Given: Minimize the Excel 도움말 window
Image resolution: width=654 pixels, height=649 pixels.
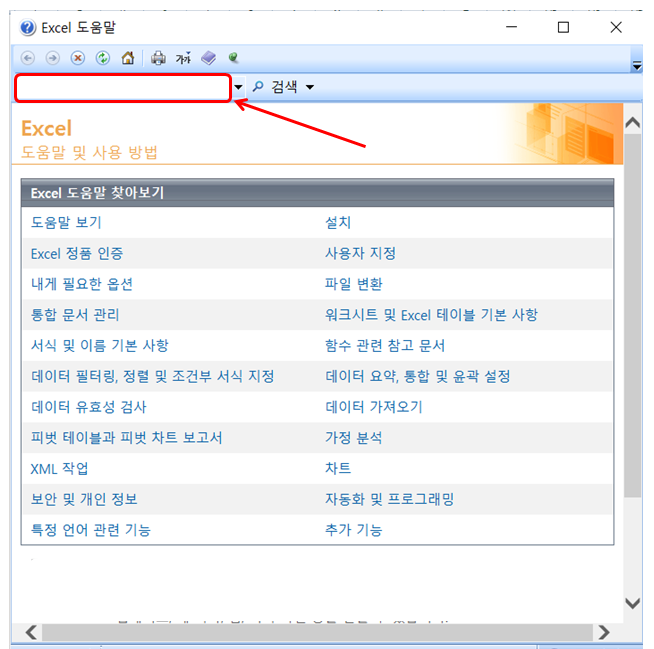Looking at the screenshot, I should (511, 27).
